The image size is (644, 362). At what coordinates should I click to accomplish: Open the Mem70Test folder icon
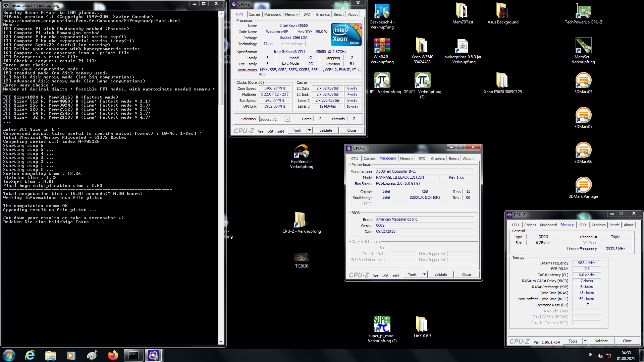[463, 14]
